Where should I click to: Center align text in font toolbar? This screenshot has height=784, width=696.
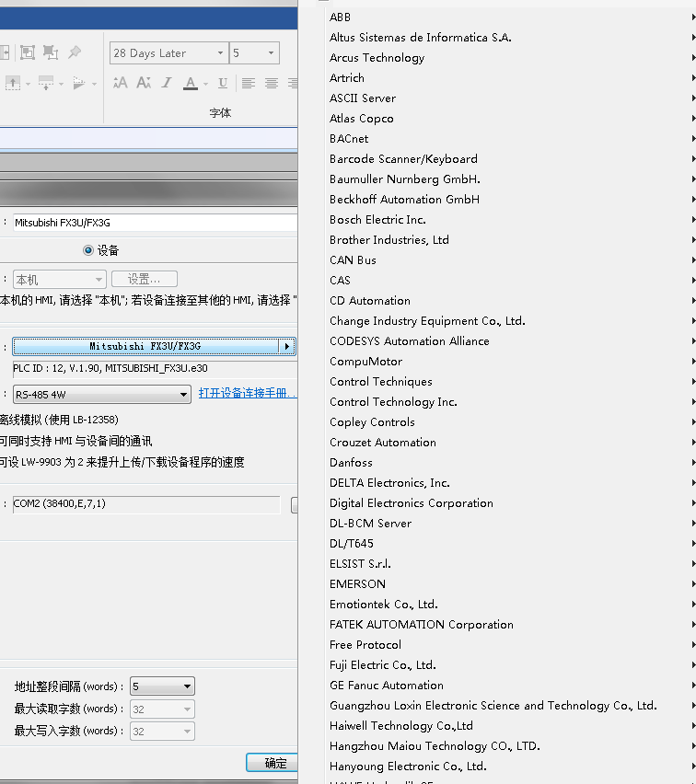[x=272, y=83]
